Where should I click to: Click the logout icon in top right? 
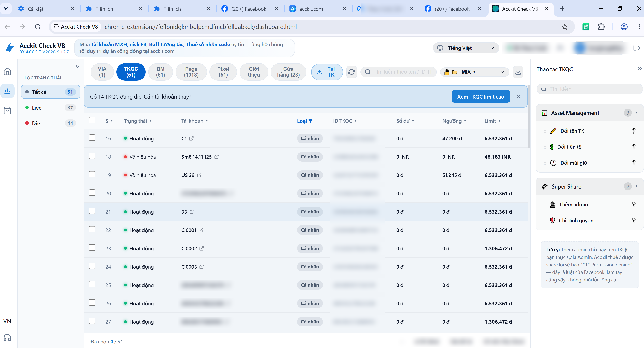(637, 48)
